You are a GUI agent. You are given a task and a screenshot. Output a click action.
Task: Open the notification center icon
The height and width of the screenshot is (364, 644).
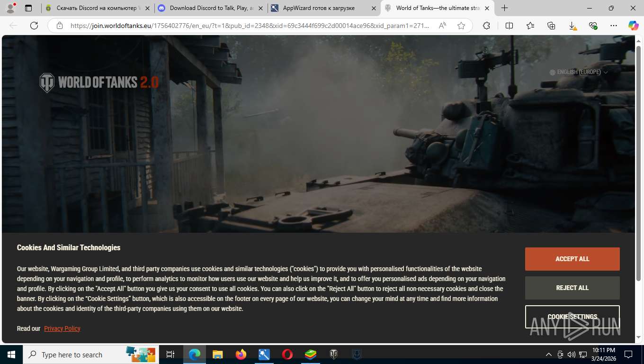click(628, 355)
